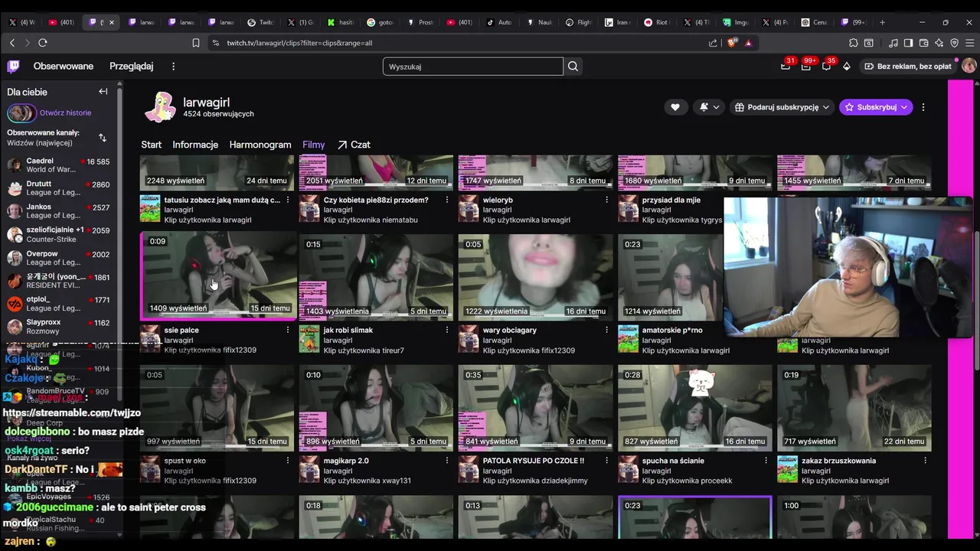
Task: Open larwagirl channel three-dot menu
Action: (923, 107)
